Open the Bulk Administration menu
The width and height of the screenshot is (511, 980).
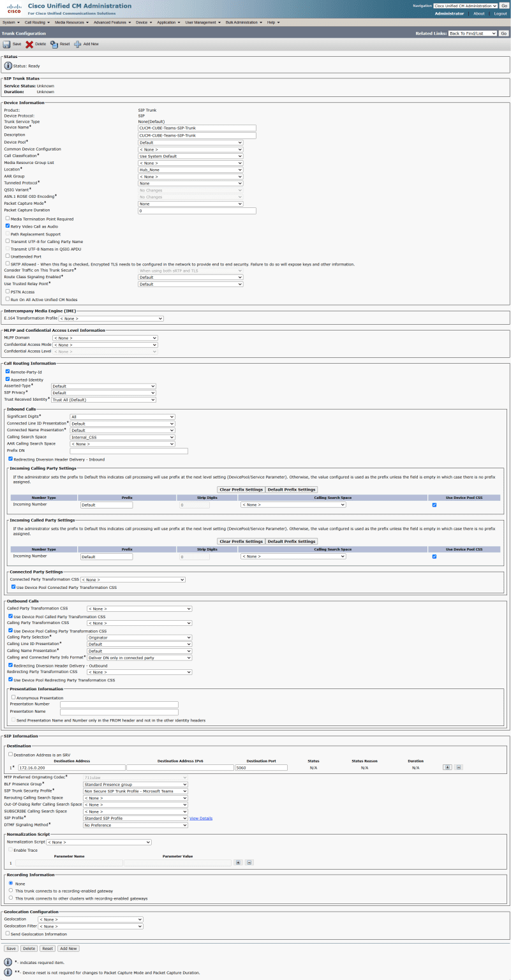click(x=243, y=22)
